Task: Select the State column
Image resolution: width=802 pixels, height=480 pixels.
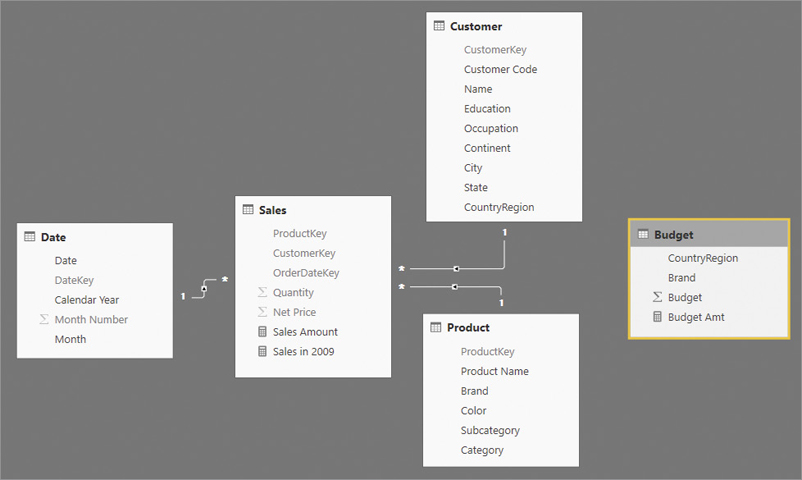Action: 476,187
